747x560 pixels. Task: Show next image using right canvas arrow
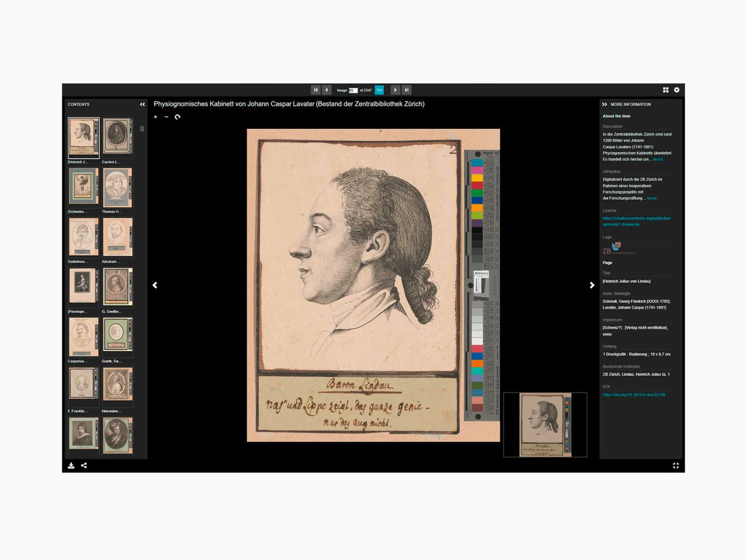tap(592, 285)
